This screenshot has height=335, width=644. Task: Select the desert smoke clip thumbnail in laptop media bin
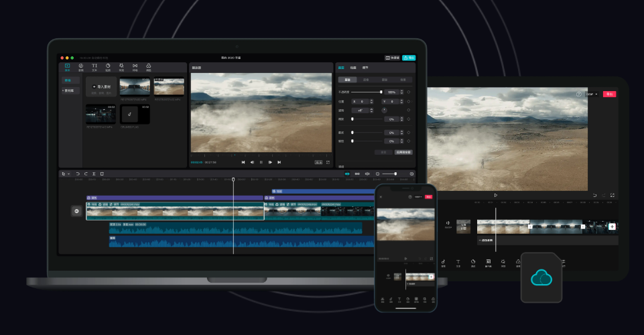[x=169, y=87]
